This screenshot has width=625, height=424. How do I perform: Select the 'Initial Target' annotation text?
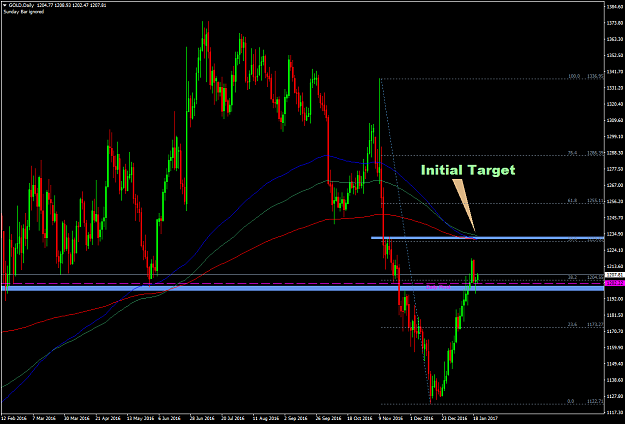click(468, 170)
